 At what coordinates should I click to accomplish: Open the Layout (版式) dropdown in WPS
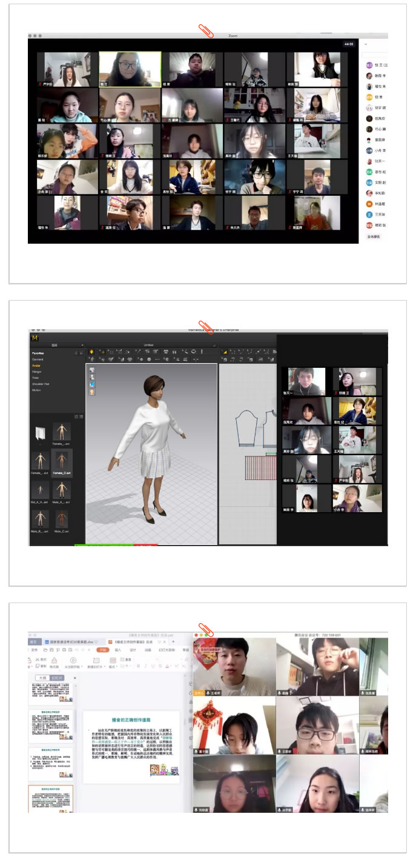pos(113,667)
